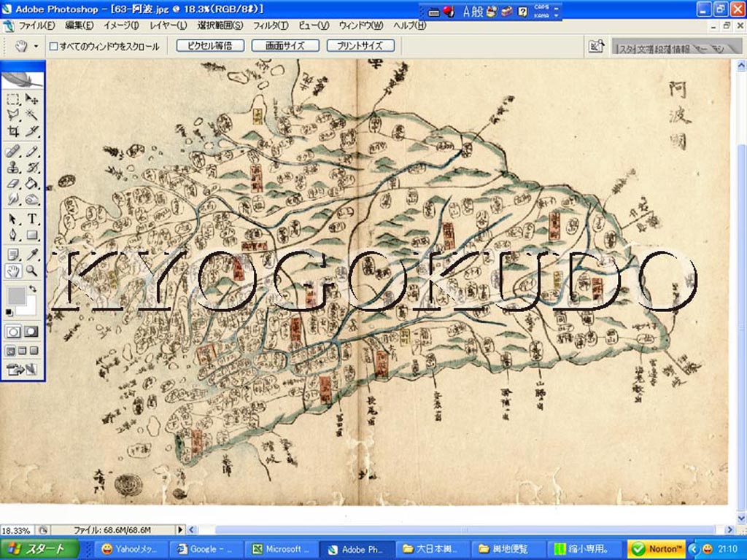Toggle CAPS indicator on IME bar

coord(541,7)
